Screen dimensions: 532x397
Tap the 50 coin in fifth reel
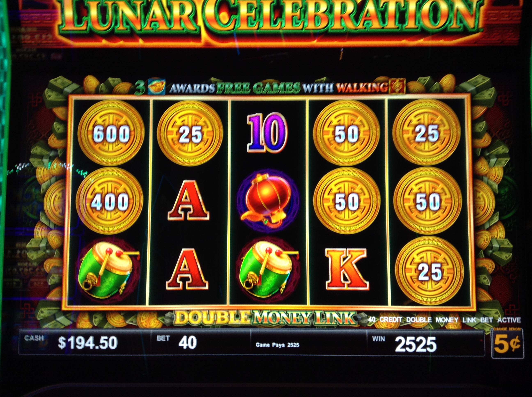428,201
